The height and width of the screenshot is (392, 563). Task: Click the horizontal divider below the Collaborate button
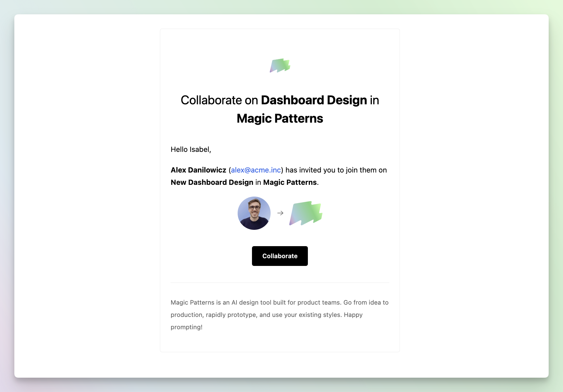pos(280,283)
